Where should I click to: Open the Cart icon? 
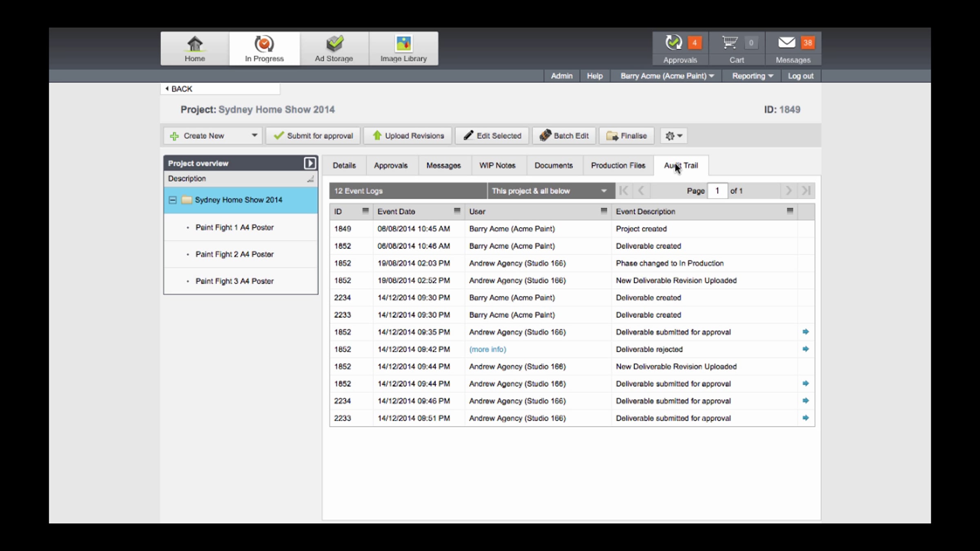[729, 42]
